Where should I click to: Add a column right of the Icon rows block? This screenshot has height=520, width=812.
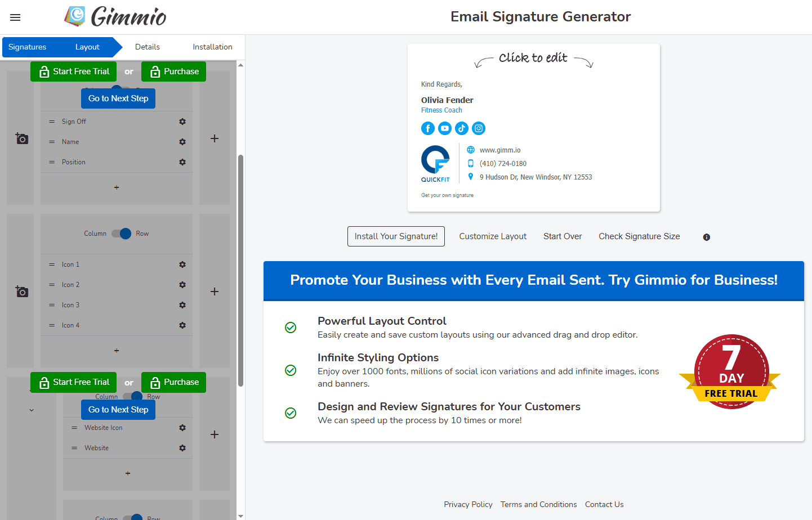tap(215, 292)
